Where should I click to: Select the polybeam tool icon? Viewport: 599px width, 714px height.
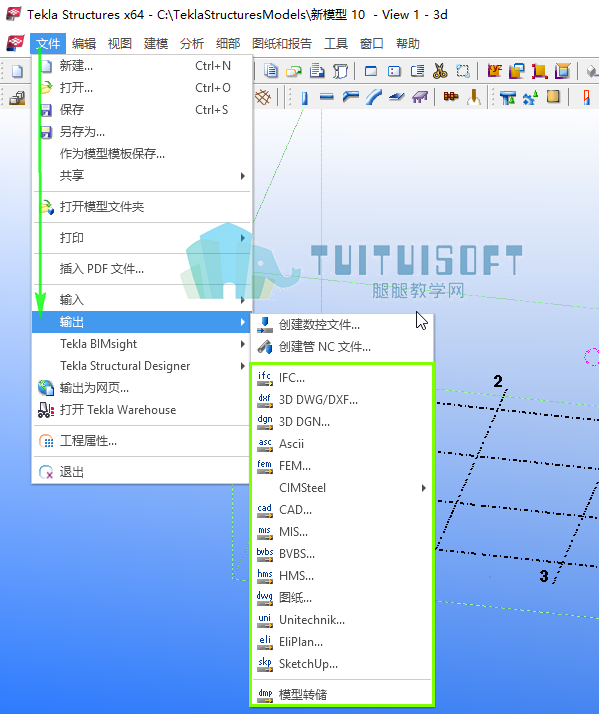(x=350, y=97)
